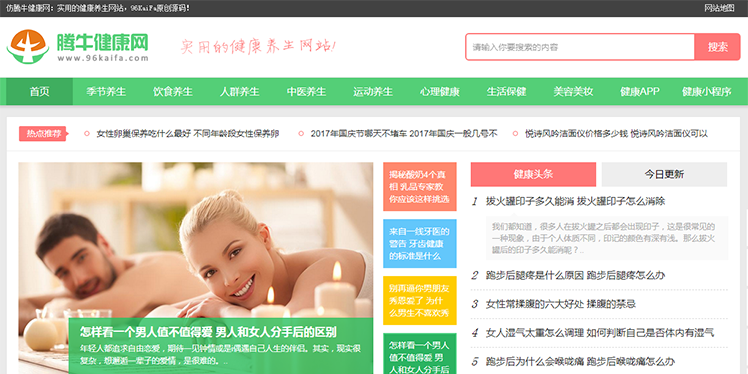Click the search input field
The width and height of the screenshot is (748, 374).
click(580, 47)
